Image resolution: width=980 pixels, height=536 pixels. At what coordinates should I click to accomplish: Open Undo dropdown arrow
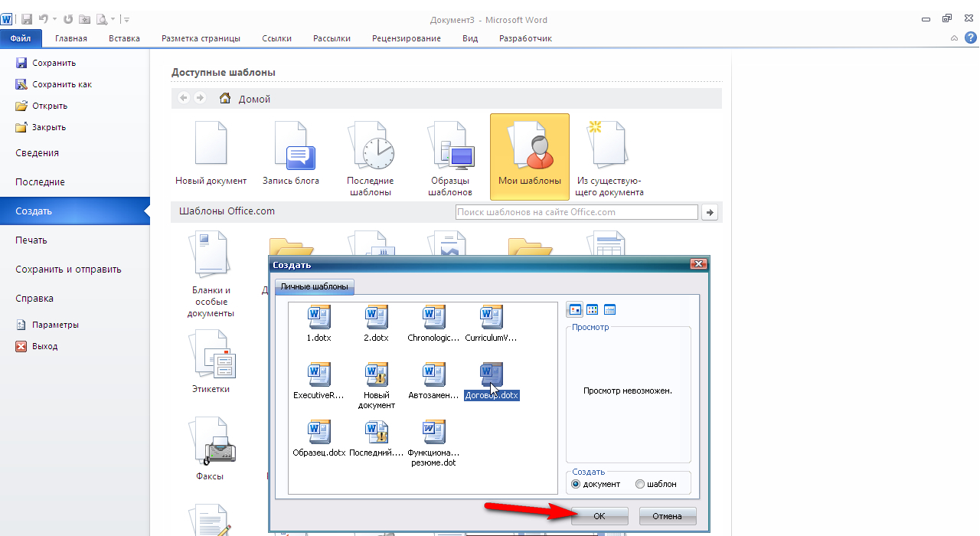(55, 18)
